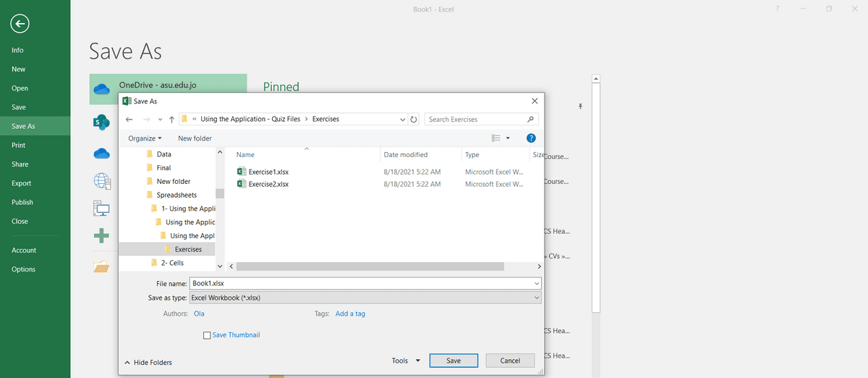This screenshot has height=378, width=868.
Task: Click the pin icon in Pinned list
Action: tap(580, 106)
